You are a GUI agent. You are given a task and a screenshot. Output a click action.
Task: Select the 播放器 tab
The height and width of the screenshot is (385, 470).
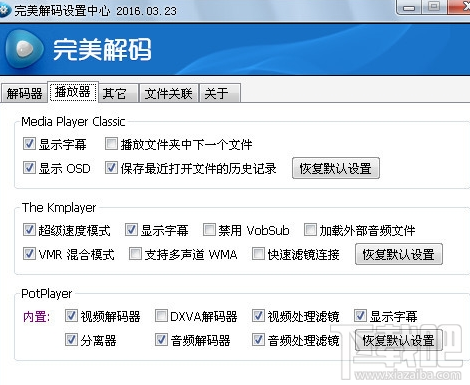coord(73,92)
